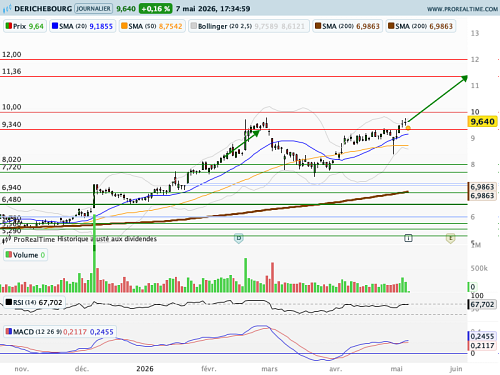The height and width of the screenshot is (375, 500).
Task: Click the 500k volume axis label
Action: 479,268
